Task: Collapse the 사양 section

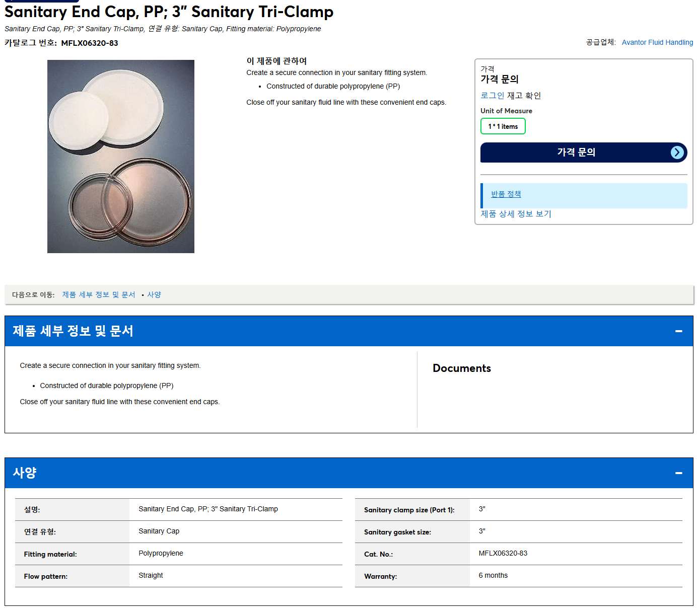Action: click(678, 473)
